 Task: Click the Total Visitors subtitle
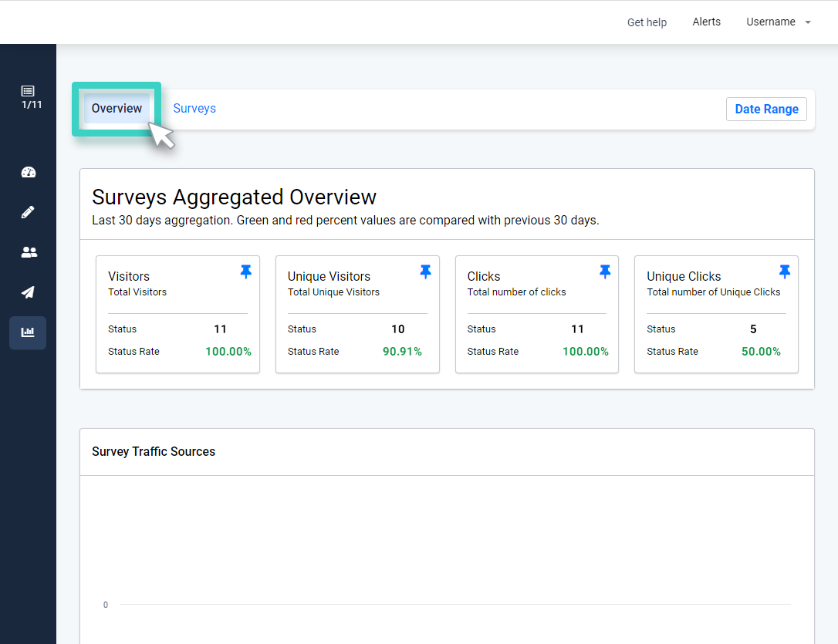[137, 292]
